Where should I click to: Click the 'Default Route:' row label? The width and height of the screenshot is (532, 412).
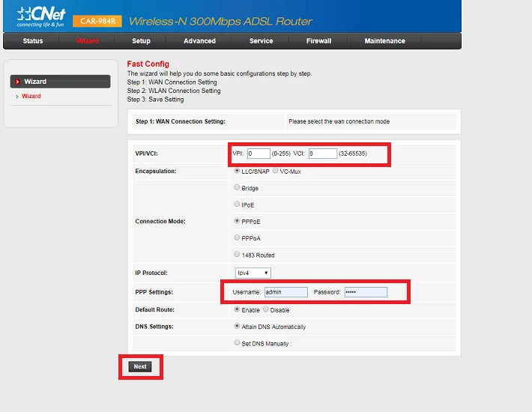(154, 309)
